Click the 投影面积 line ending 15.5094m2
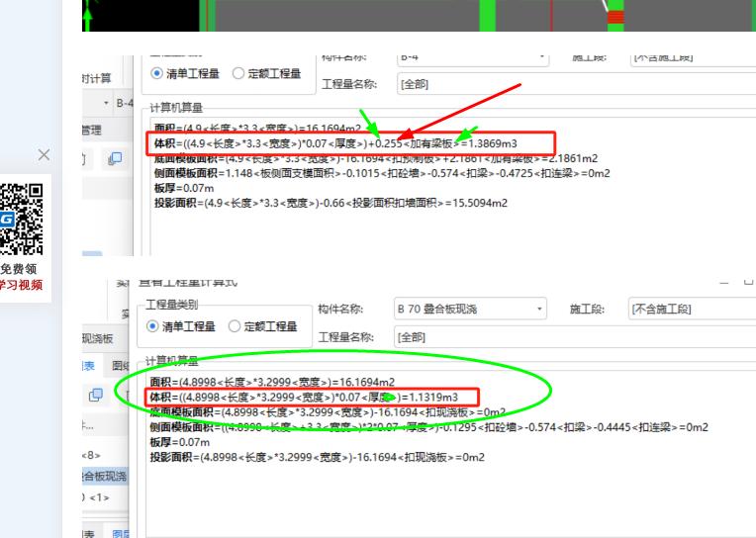Screen dimensions: 756x538 point(331,203)
